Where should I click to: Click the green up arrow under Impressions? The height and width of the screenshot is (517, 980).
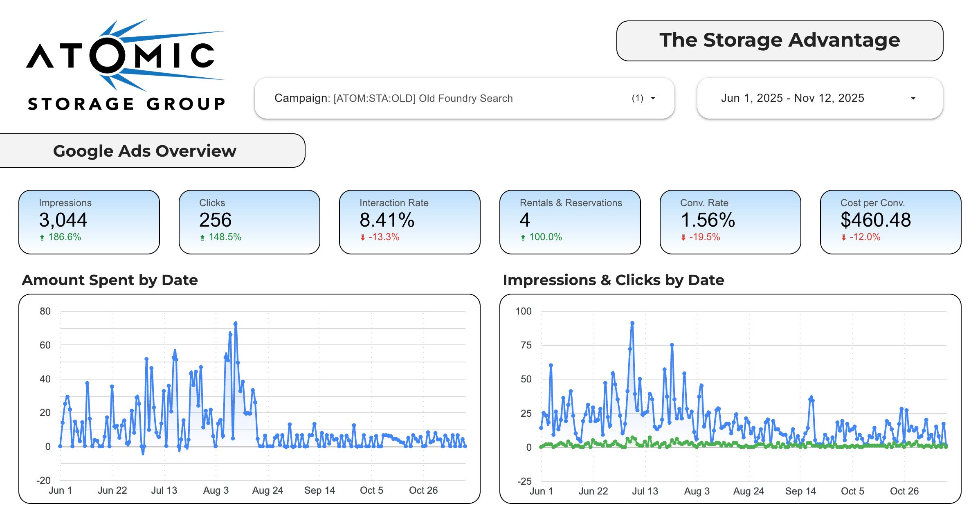pos(42,237)
